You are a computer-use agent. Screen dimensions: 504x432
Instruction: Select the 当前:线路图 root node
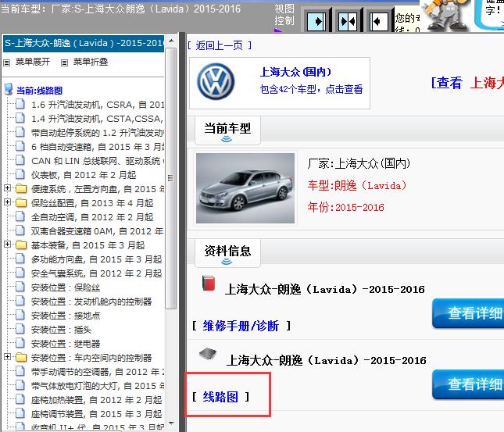[40, 91]
